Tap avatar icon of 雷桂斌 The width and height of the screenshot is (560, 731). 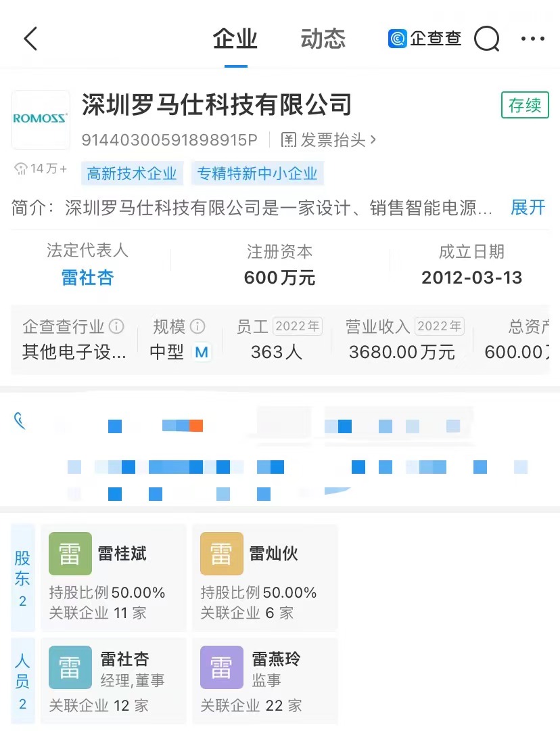tap(70, 554)
